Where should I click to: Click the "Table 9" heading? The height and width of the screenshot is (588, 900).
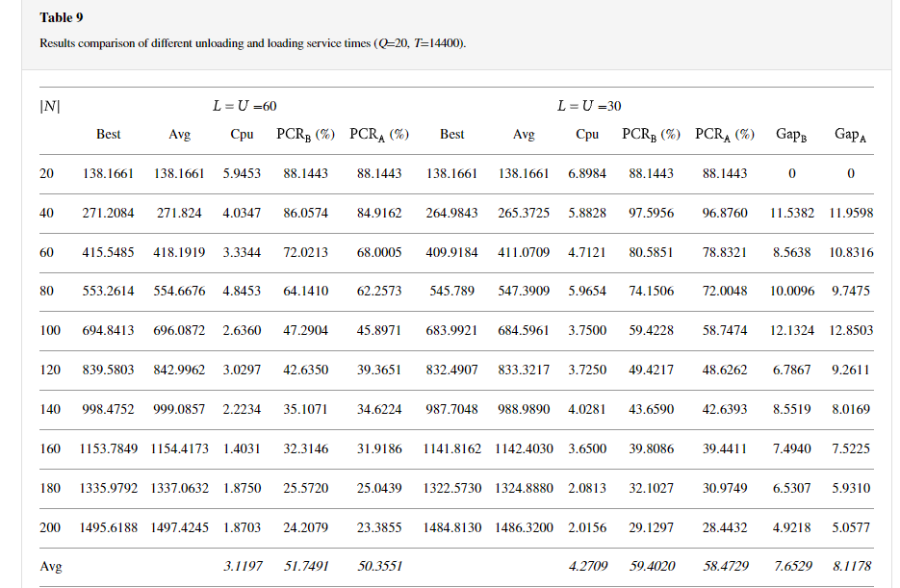(62, 17)
